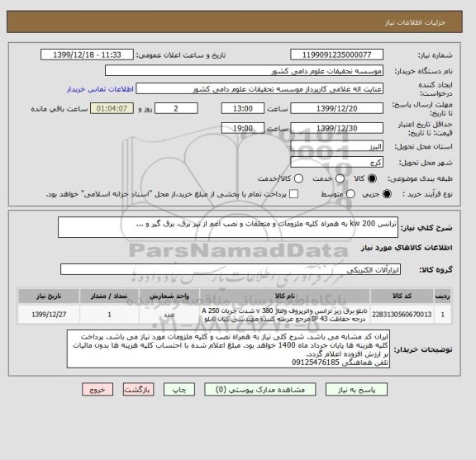This screenshot has width=476, height=460.
Task: Click the deadline time field 13:00
Action: (x=243, y=109)
